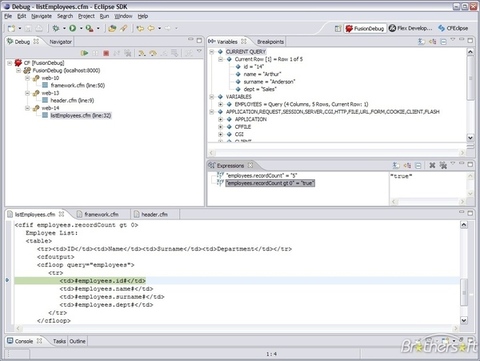Click the Step Over debug icon
Image resolution: width=480 pixels, height=361 pixels.
pyautogui.click(x=153, y=53)
